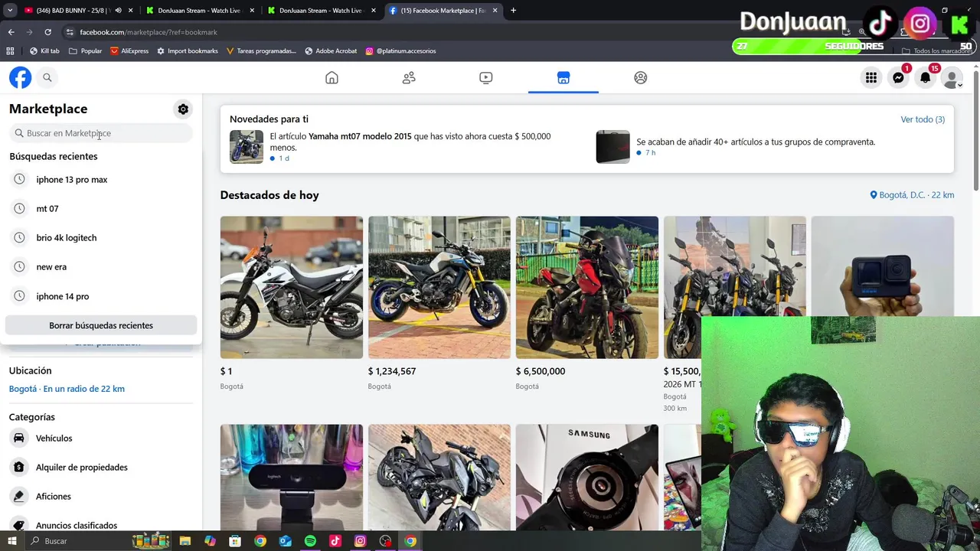980x551 pixels.
Task: Open the Kill tab bookmark
Action: tap(44, 51)
